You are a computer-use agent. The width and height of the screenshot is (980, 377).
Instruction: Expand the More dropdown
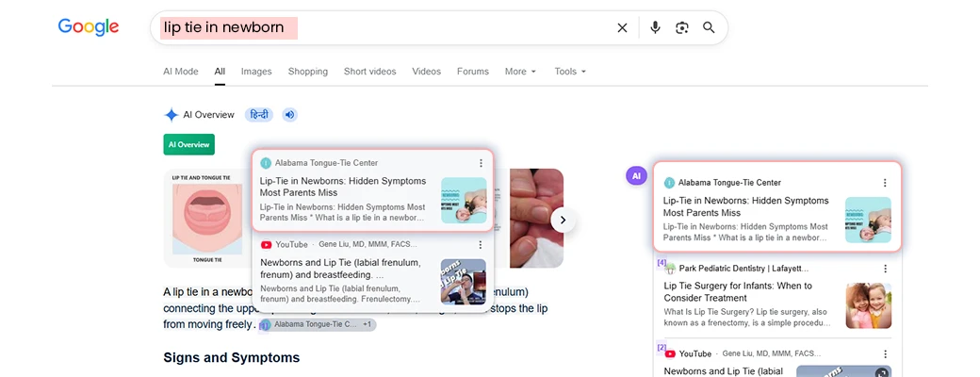click(520, 72)
